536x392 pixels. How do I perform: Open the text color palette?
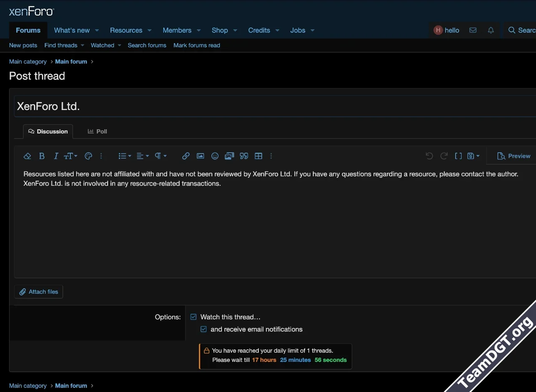click(x=88, y=156)
